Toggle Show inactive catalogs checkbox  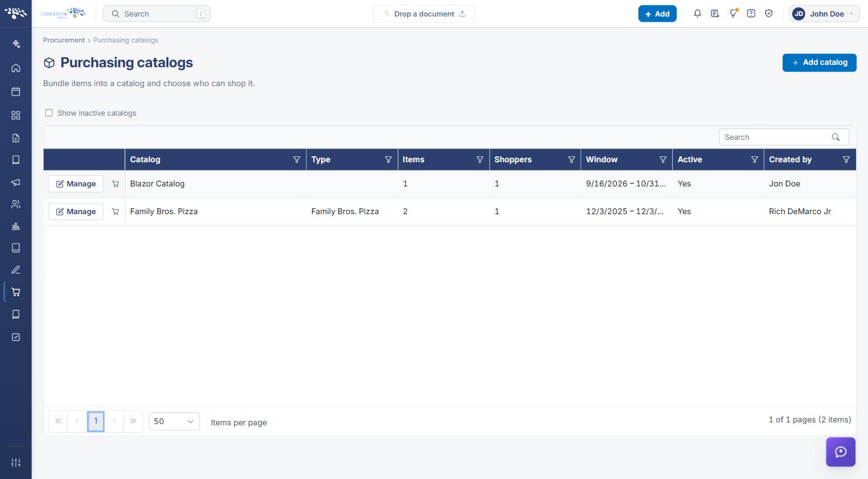click(49, 113)
